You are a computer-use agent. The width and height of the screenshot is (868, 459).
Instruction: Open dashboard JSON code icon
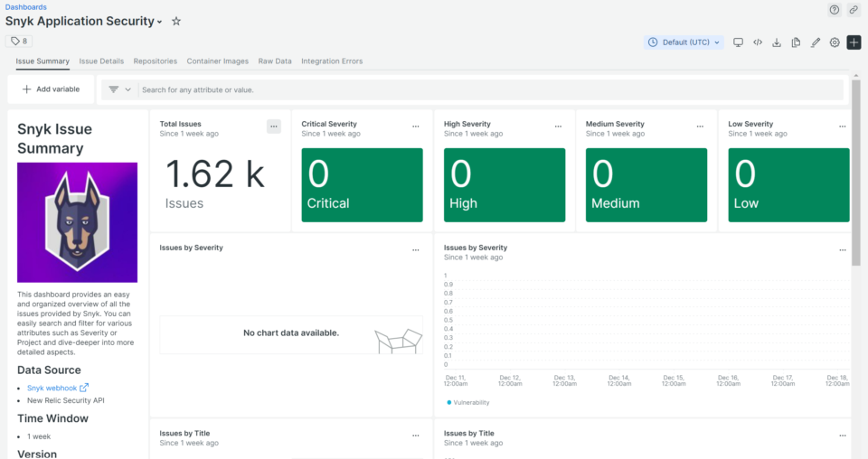[x=758, y=42]
